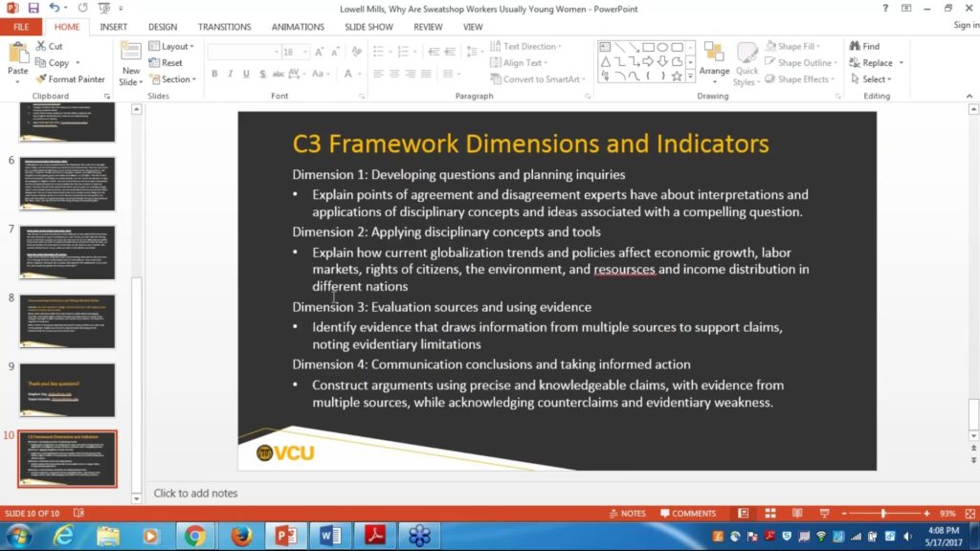This screenshot has height=551, width=980.
Task: Toggle Normal view button in status bar
Action: click(742, 514)
